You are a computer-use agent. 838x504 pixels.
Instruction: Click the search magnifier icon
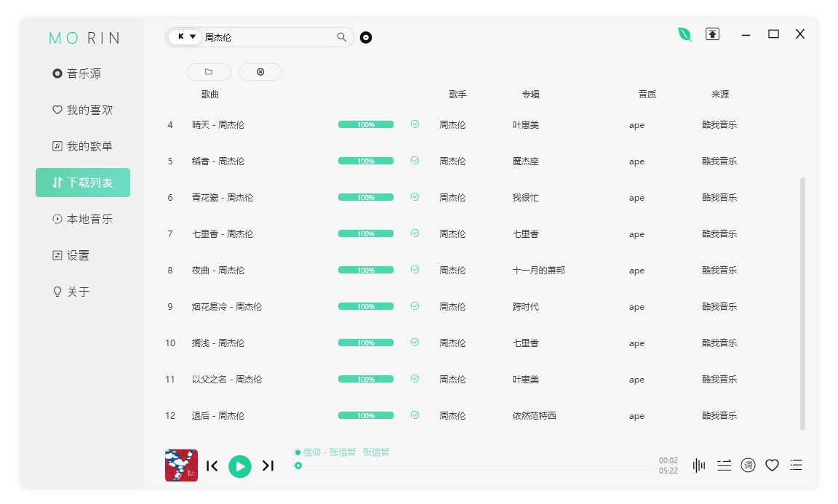[x=341, y=36]
